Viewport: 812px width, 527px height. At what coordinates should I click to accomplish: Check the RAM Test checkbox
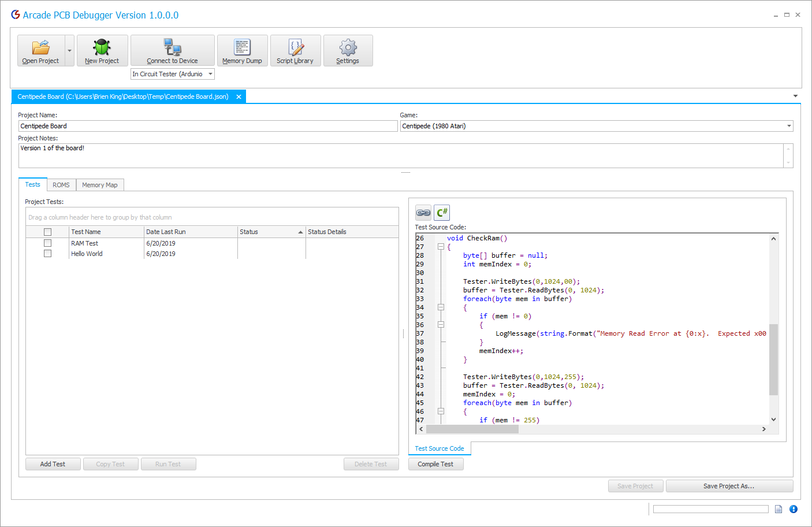(48, 243)
